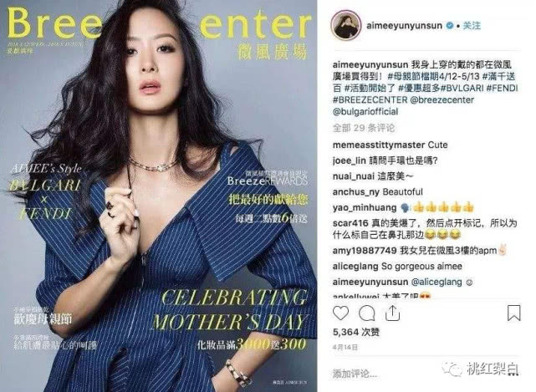The height and width of the screenshot is (392, 536).
Task: Share post using upload arrow icon
Action: pyautogui.click(x=392, y=313)
